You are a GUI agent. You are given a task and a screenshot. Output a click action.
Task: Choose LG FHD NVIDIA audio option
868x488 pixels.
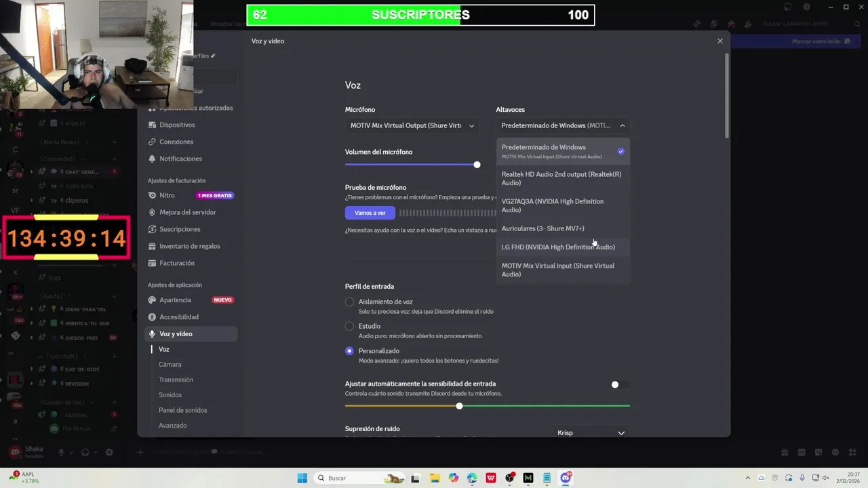coord(563,247)
